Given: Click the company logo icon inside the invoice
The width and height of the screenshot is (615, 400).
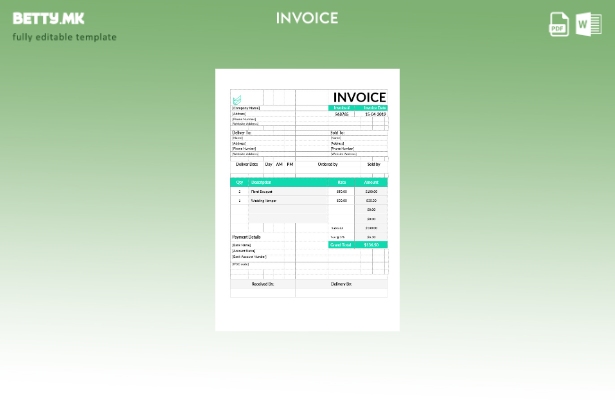Looking at the screenshot, I should tap(237, 100).
